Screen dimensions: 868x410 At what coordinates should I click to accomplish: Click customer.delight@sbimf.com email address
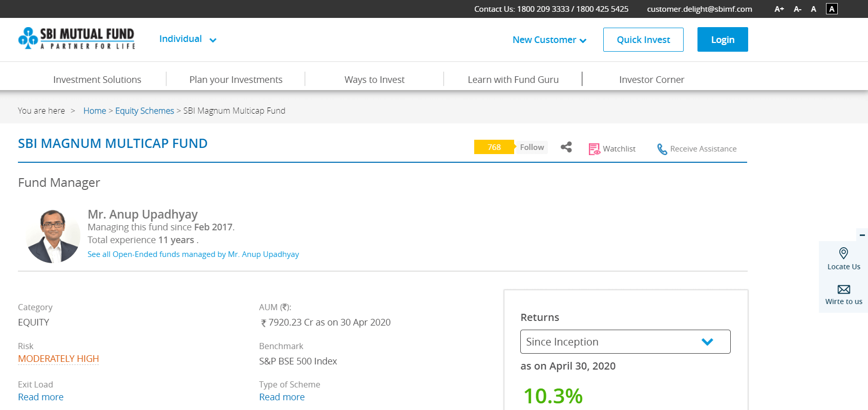700,9
